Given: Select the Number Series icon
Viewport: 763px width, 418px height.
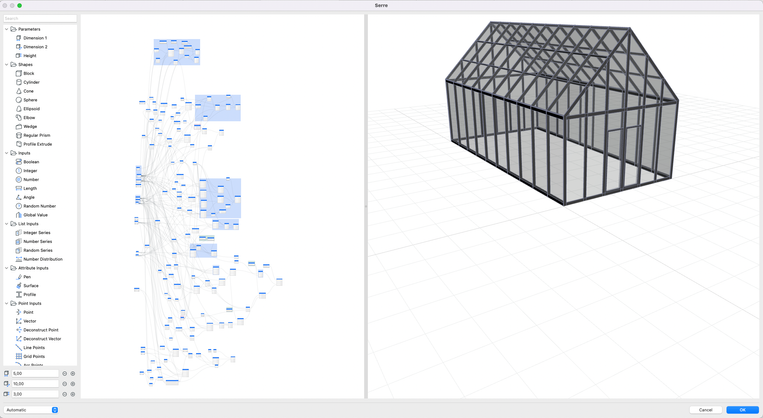Looking at the screenshot, I should tap(18, 241).
